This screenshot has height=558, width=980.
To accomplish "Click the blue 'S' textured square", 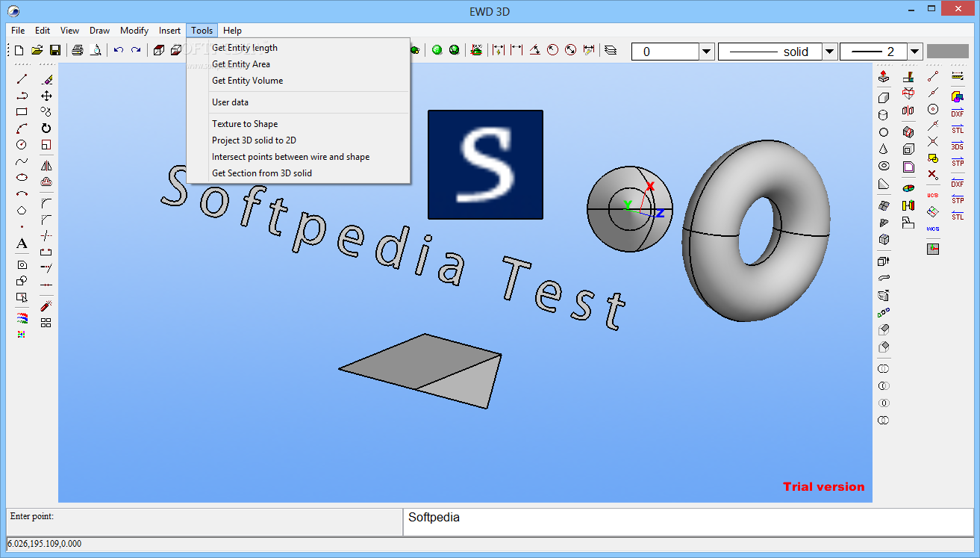I will [x=485, y=164].
